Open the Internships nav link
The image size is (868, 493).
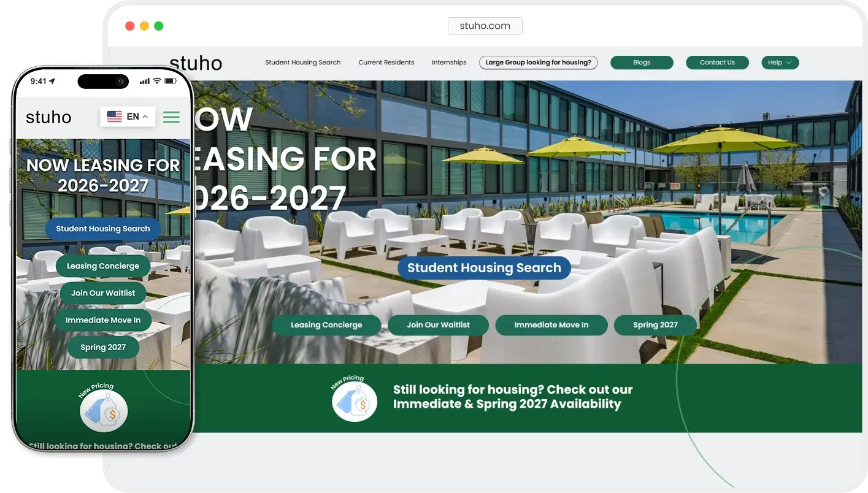449,63
